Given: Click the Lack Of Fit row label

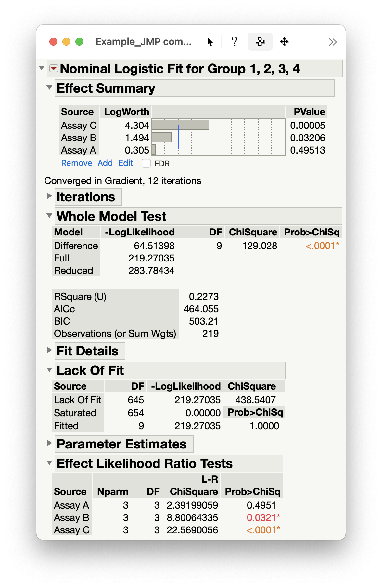Looking at the screenshot, I should pyautogui.click(x=78, y=400).
